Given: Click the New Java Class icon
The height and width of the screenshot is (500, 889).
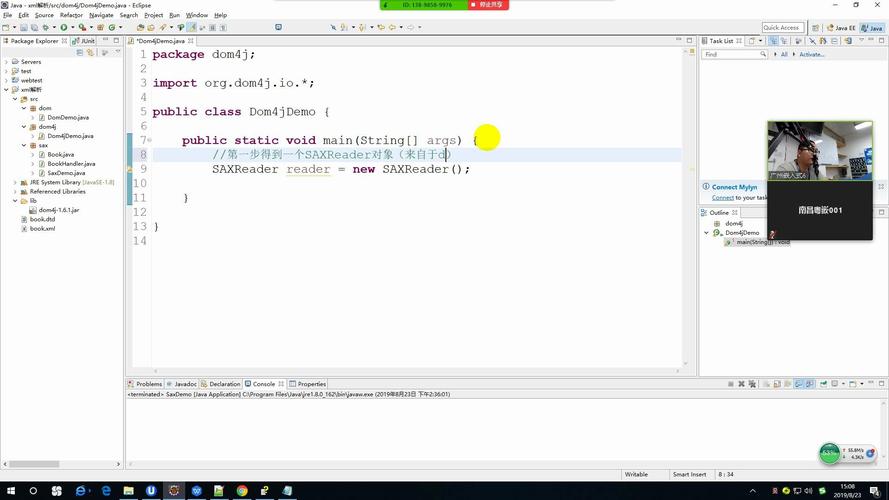Looking at the screenshot, I should tap(112, 27).
